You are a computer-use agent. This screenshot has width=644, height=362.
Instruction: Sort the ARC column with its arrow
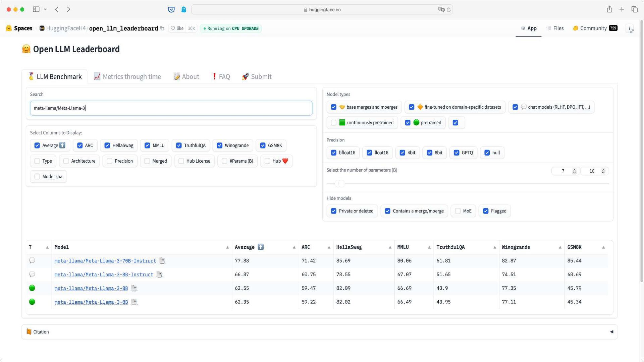(x=329, y=247)
